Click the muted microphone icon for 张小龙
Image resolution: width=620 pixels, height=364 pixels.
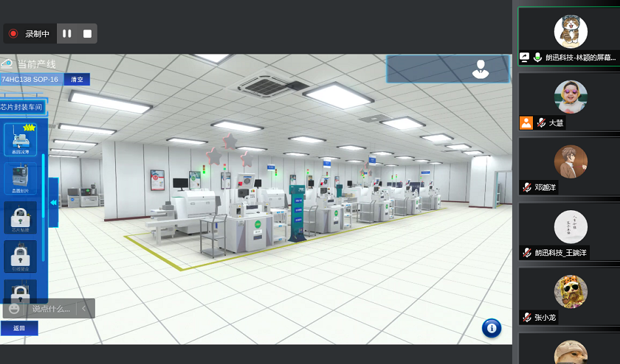pyautogui.click(x=526, y=318)
